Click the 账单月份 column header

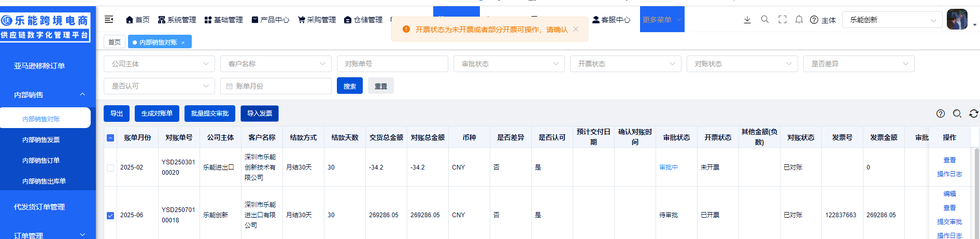tap(137, 137)
